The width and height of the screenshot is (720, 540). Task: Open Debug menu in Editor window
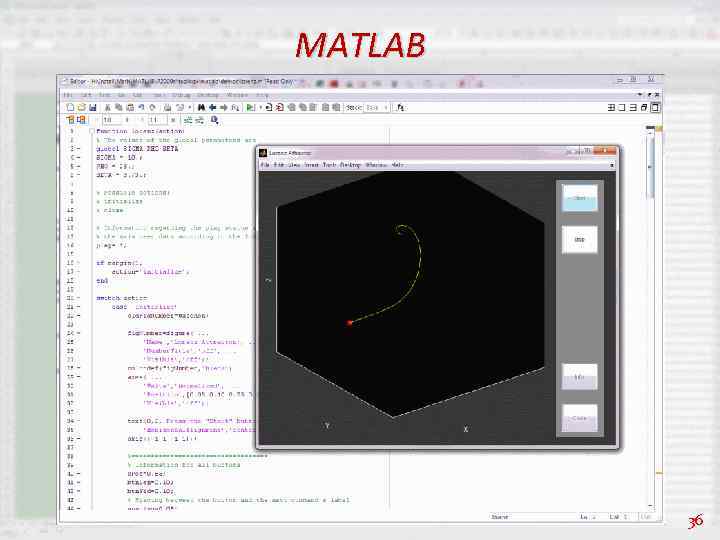(x=181, y=95)
